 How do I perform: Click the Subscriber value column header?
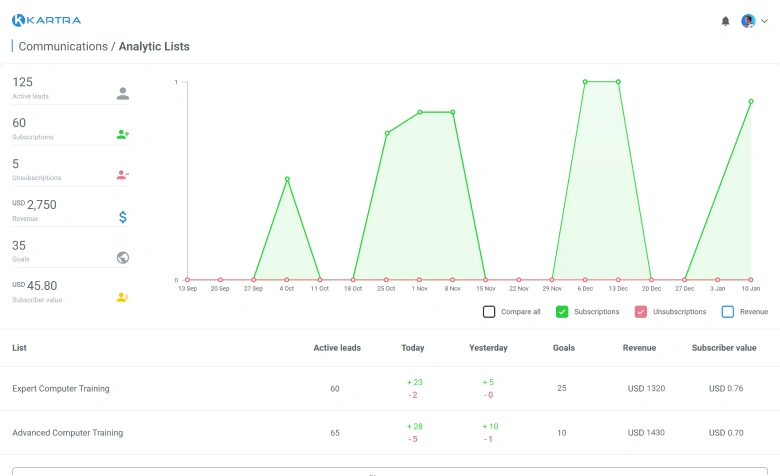coord(724,348)
